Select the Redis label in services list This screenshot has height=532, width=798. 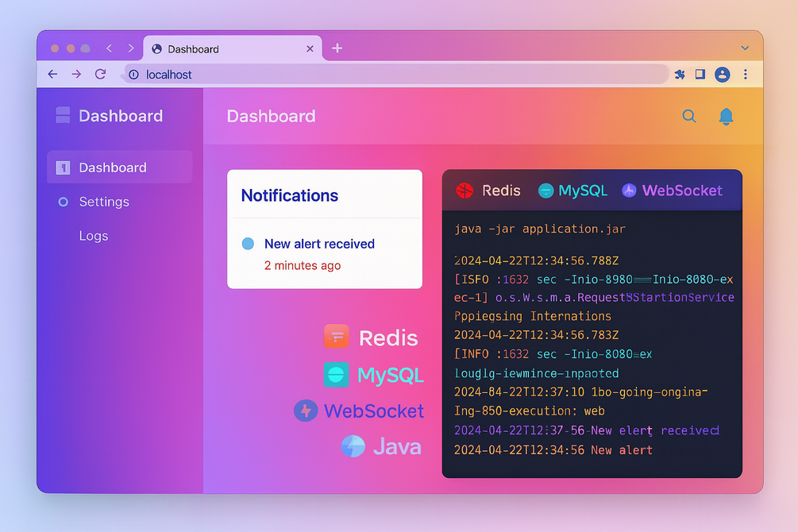tap(388, 338)
